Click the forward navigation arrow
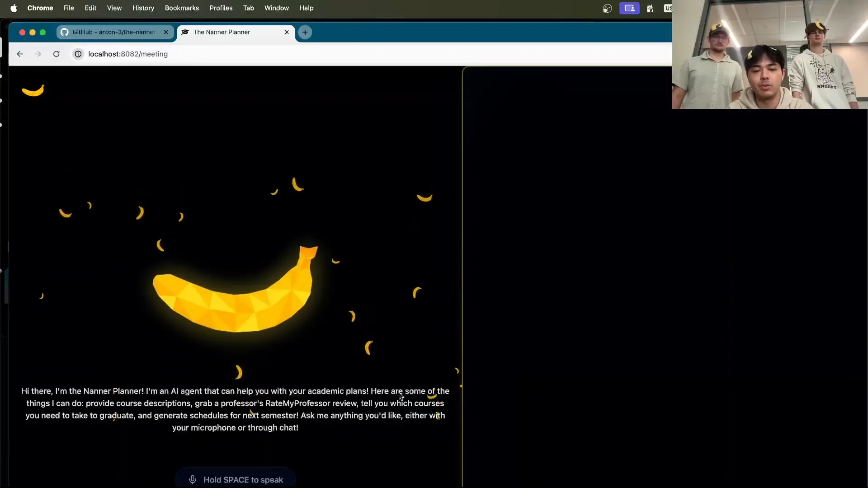This screenshot has height=488, width=868. pos(38,54)
